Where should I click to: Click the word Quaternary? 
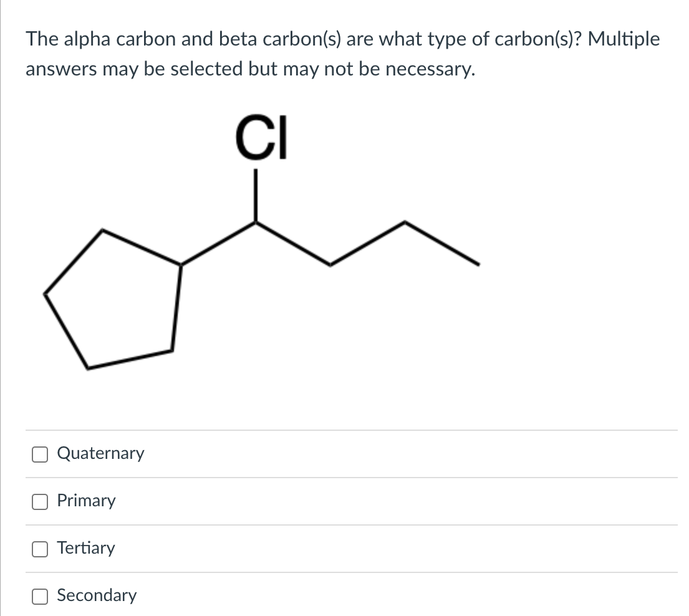point(100,454)
